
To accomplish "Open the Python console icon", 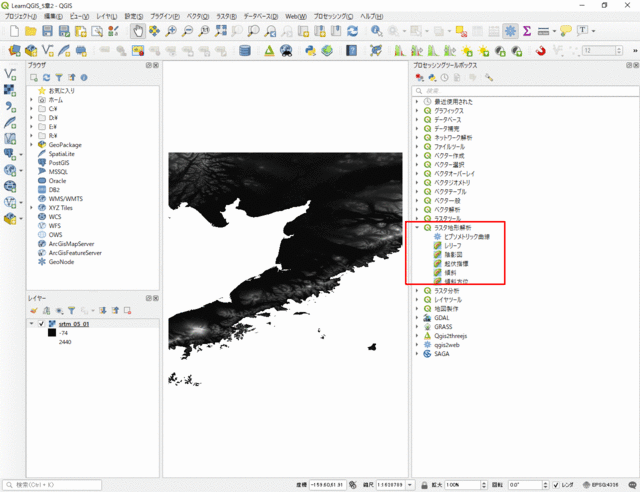I will [x=311, y=51].
